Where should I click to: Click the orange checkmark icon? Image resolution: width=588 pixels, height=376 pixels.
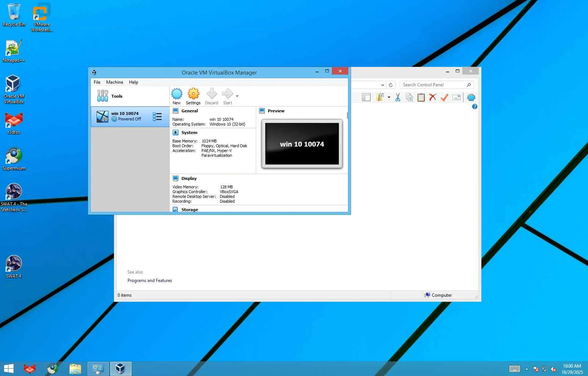tap(444, 97)
